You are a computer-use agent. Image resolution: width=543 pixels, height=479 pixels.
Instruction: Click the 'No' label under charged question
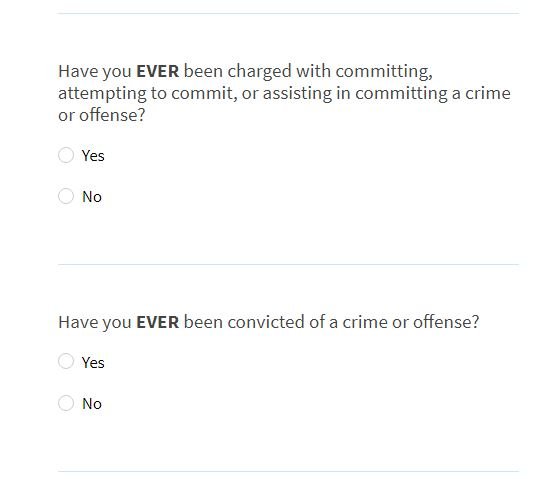[x=92, y=197]
